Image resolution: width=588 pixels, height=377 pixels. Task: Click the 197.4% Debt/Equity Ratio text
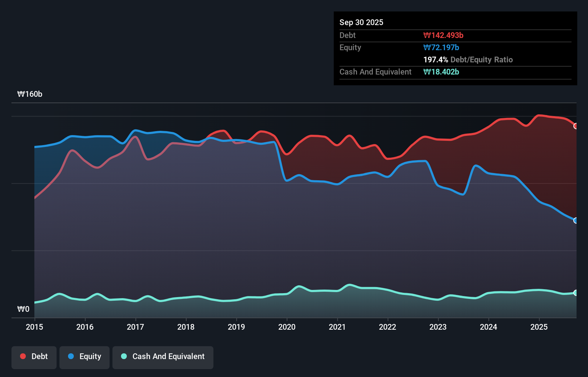(468, 59)
